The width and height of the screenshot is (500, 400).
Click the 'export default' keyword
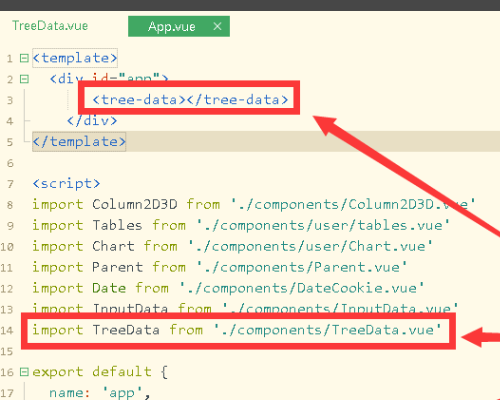click(92, 372)
